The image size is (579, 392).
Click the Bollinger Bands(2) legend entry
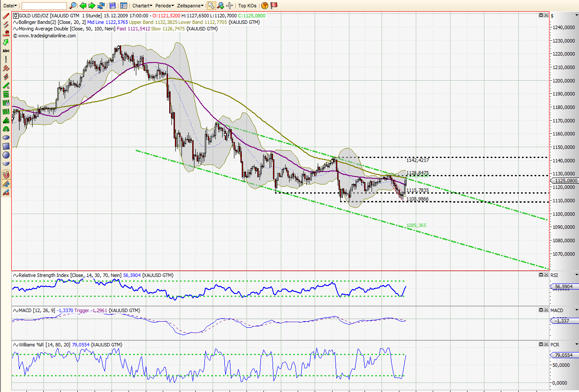click(136, 22)
